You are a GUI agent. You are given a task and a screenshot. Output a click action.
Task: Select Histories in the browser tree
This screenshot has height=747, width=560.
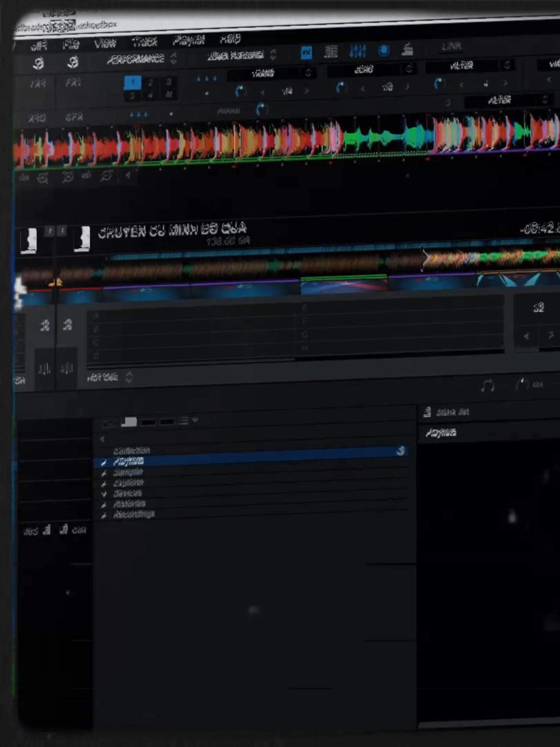[129, 504]
